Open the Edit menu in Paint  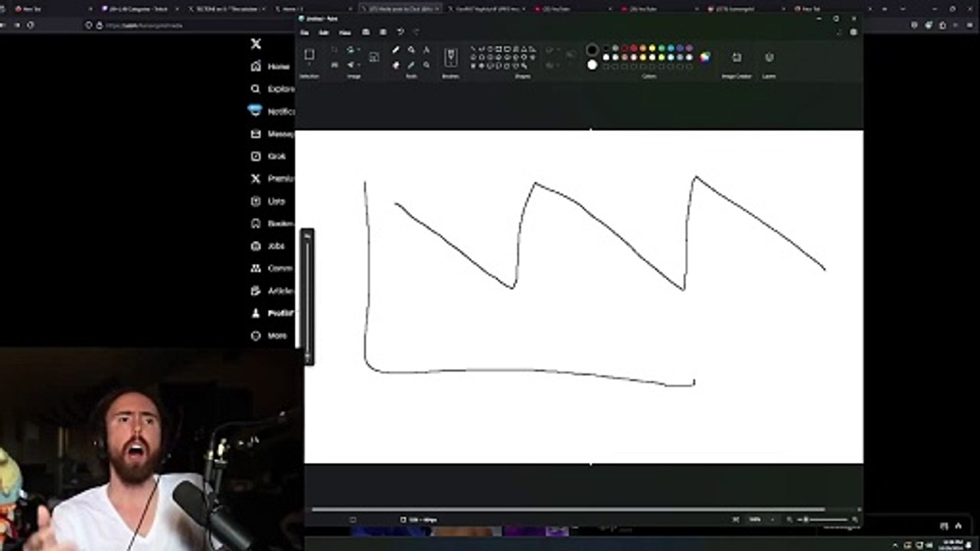point(324,32)
